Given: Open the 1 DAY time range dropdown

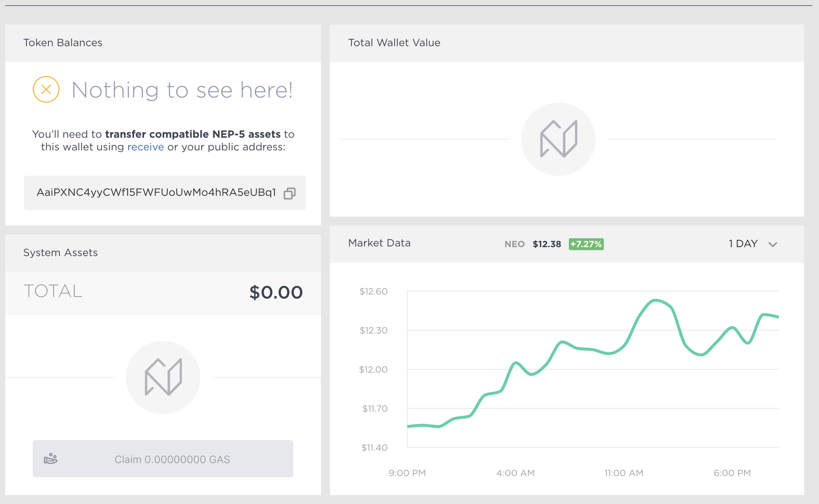Looking at the screenshot, I should pyautogui.click(x=743, y=243).
